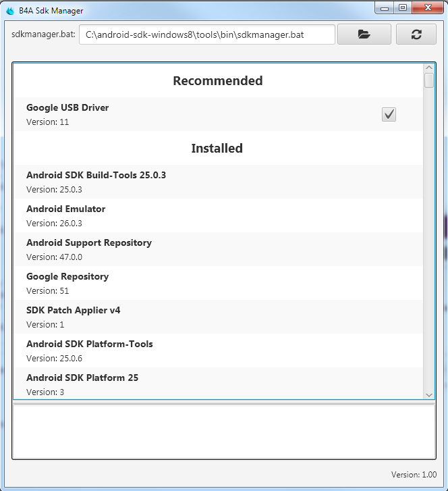The width and height of the screenshot is (448, 491).
Task: Click the vertical scrollbar thumb
Action: [x=429, y=80]
